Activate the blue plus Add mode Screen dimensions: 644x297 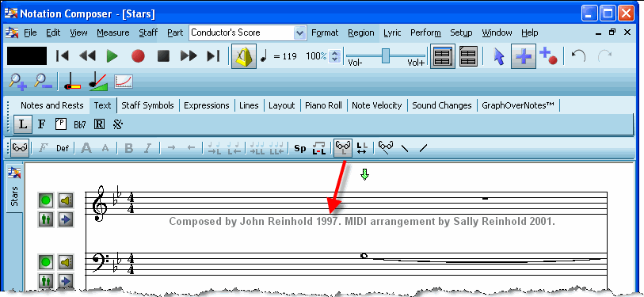[524, 56]
